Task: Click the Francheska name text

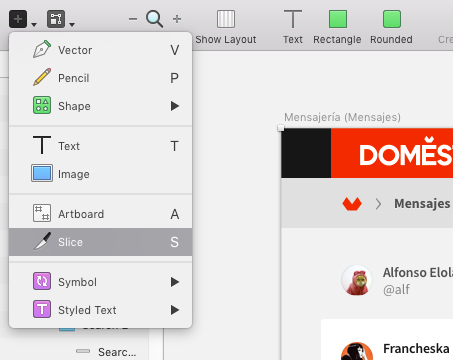Action: (x=416, y=349)
